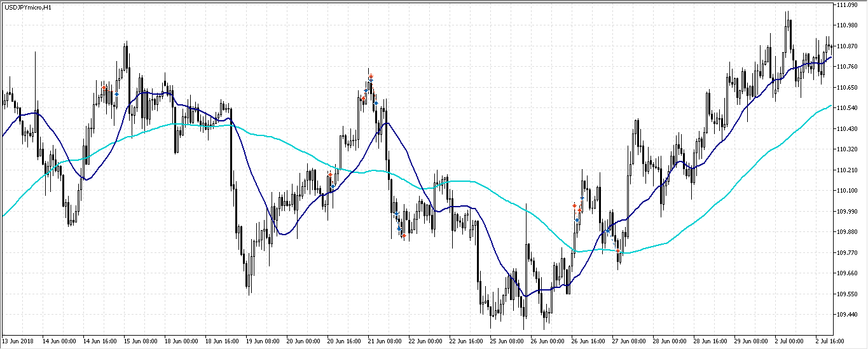Select the 109.990 price axis value
The height and width of the screenshot is (349, 868).
(x=848, y=211)
